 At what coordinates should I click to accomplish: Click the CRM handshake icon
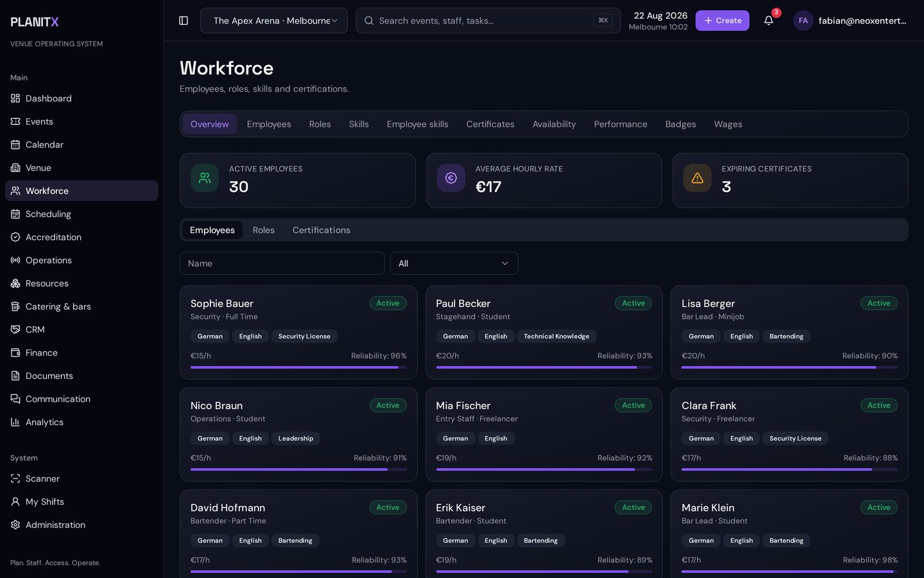tap(15, 329)
